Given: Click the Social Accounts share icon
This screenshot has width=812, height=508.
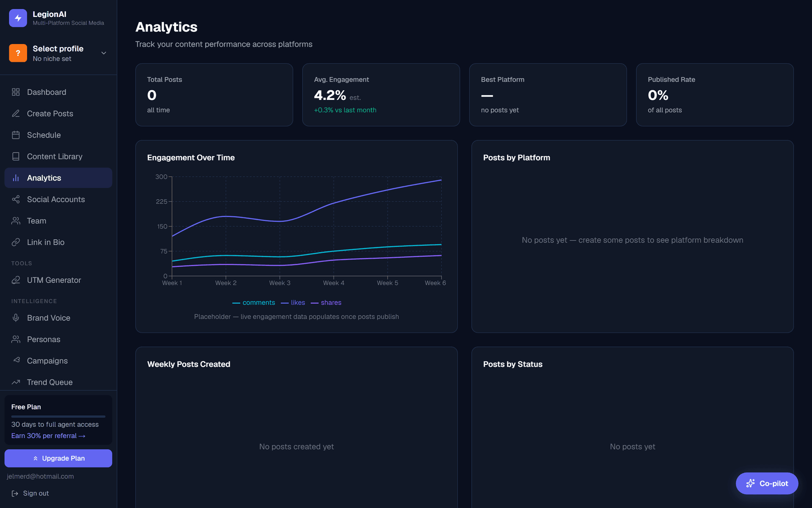Looking at the screenshot, I should (x=16, y=199).
